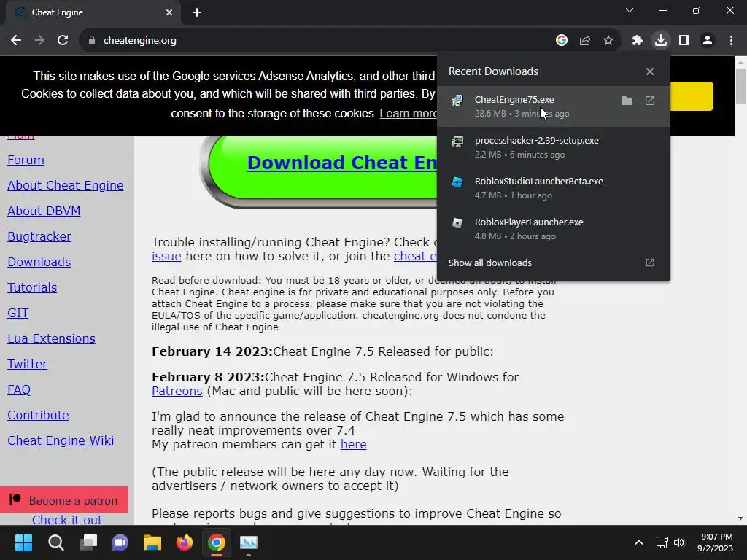Click the Check it out link
This screenshot has width=747, height=560.
coord(67,519)
